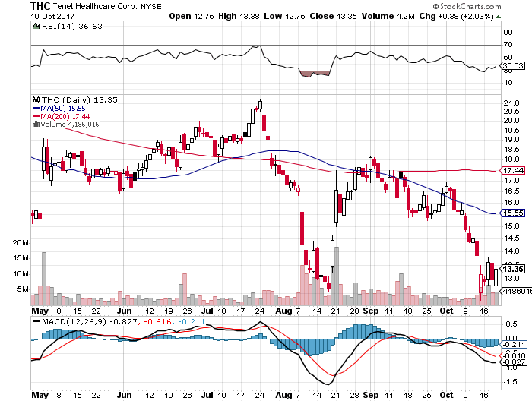This screenshot has width=532, height=401.
Task: Click the 36.63 RSI value tag
Action: [x=513, y=67]
